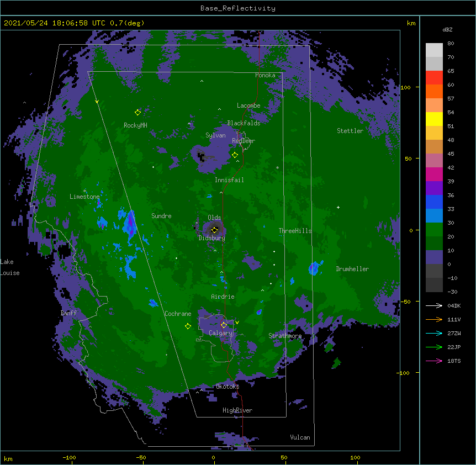
Task: Click the Sylvan label
Action: [215, 135]
